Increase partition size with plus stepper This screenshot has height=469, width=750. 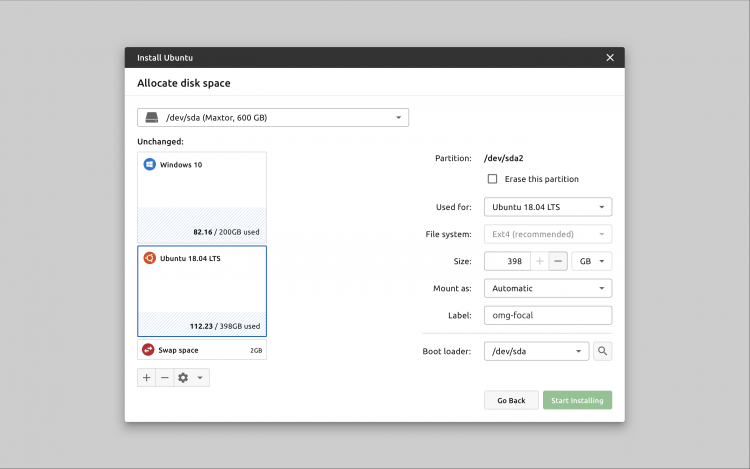pos(540,261)
